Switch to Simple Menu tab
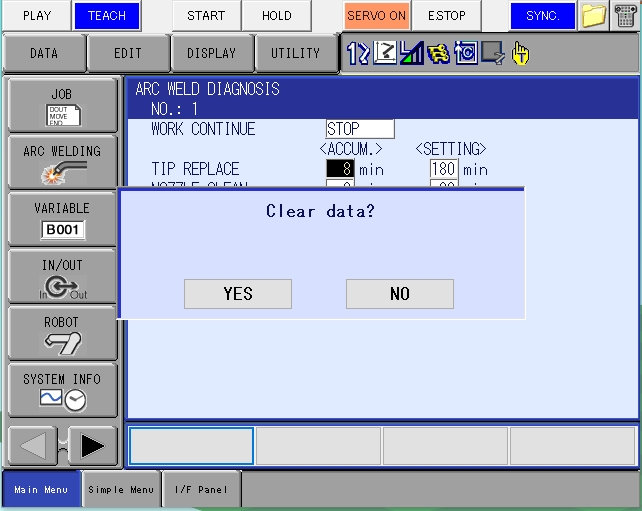 [121, 489]
